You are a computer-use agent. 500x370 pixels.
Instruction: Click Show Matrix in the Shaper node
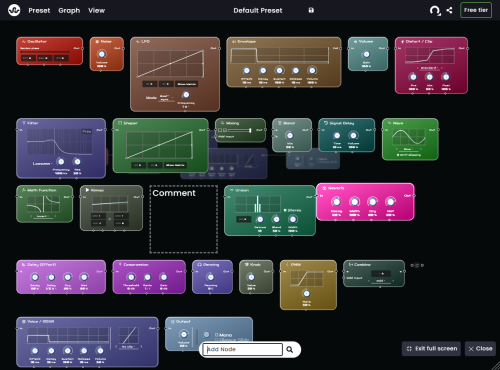pos(175,165)
